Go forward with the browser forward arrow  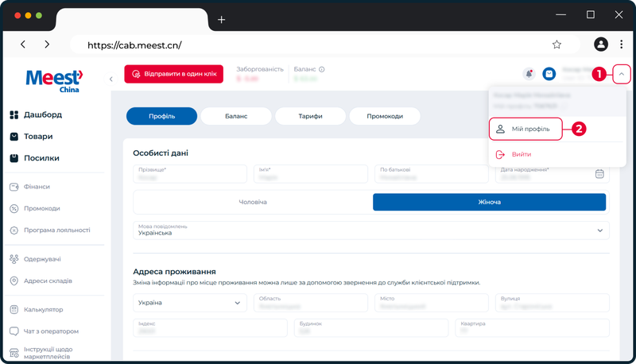tap(47, 45)
